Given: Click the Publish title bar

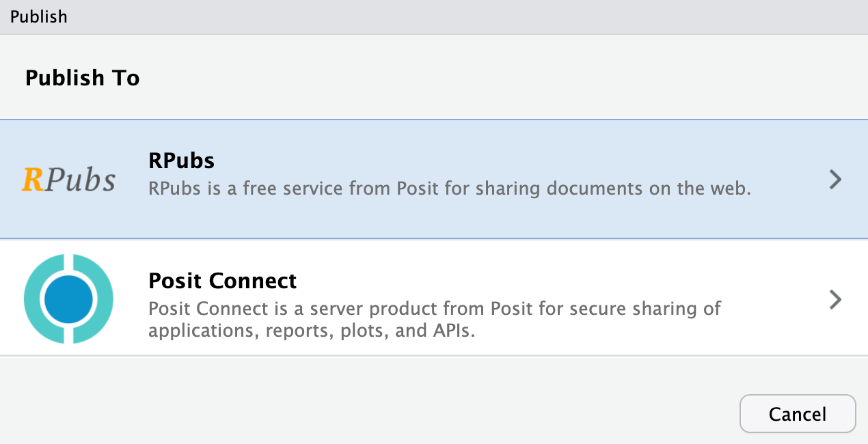Looking at the screenshot, I should pos(39,16).
